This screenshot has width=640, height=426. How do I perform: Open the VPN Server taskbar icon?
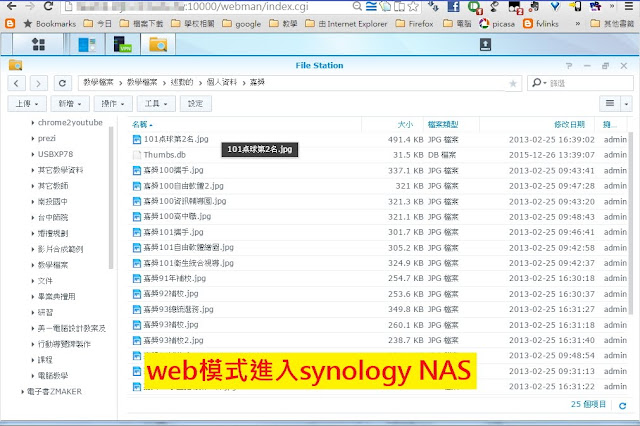click(122, 44)
